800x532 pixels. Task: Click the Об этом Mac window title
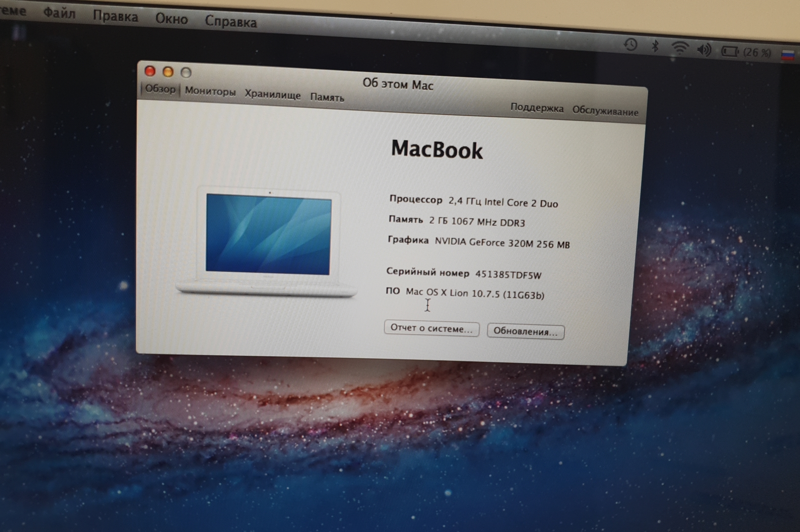(x=398, y=84)
